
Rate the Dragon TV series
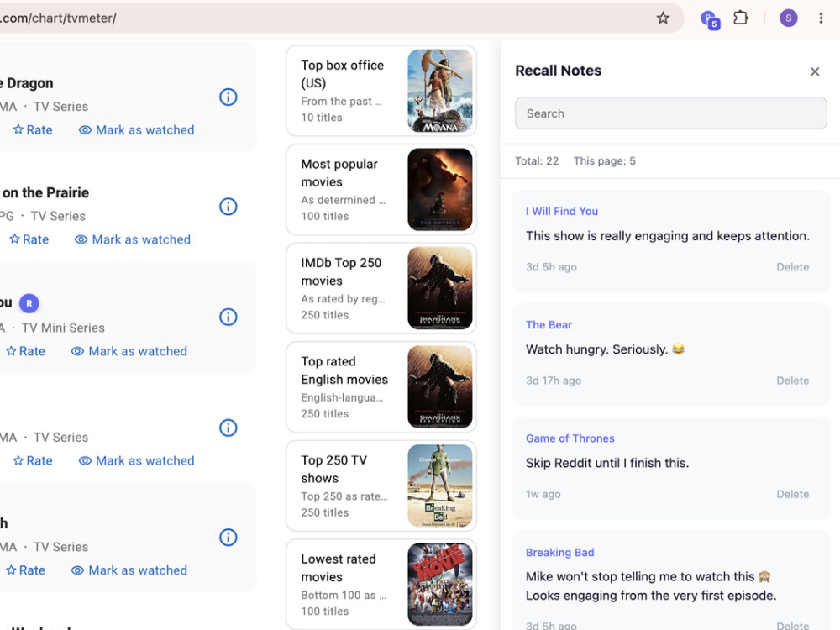pos(33,129)
